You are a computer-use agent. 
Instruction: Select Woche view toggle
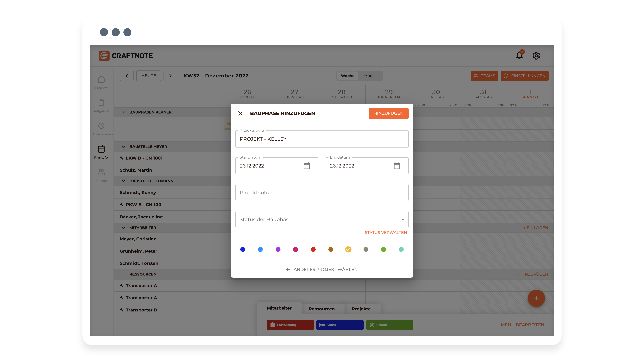[347, 76]
